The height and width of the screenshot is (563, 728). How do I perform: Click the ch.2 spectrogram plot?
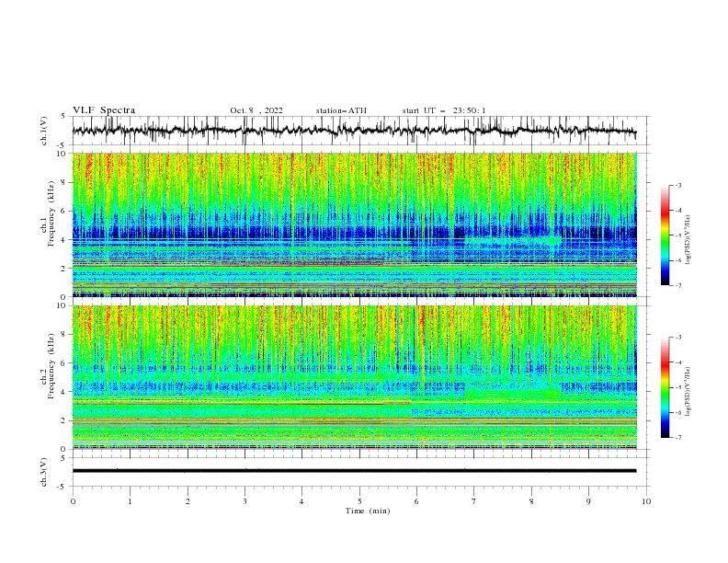coord(354,377)
